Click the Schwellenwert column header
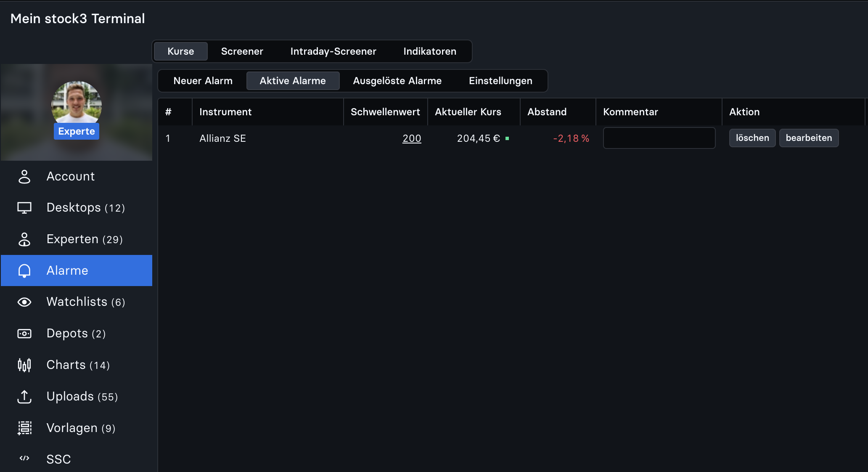This screenshot has height=472, width=868. (x=385, y=112)
